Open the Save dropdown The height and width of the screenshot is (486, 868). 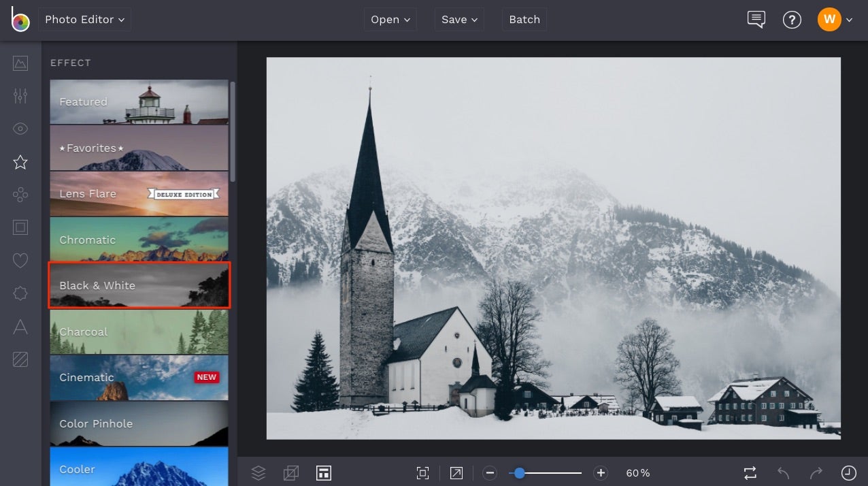(458, 19)
